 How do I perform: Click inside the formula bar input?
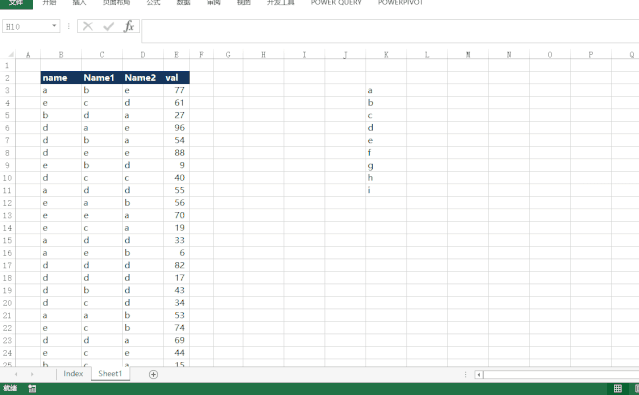pyautogui.click(x=390, y=31)
